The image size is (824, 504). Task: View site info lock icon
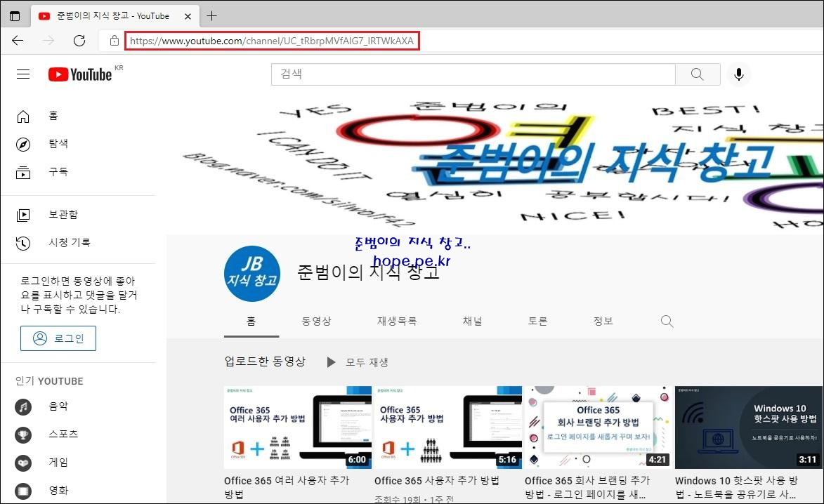[114, 41]
